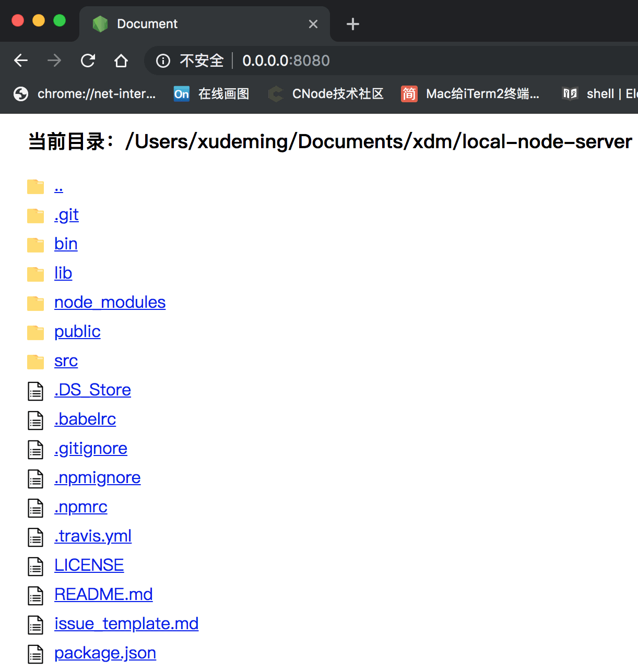Screen dimensions: 638x672
Task: Open the .babelrc file link
Action: click(85, 419)
